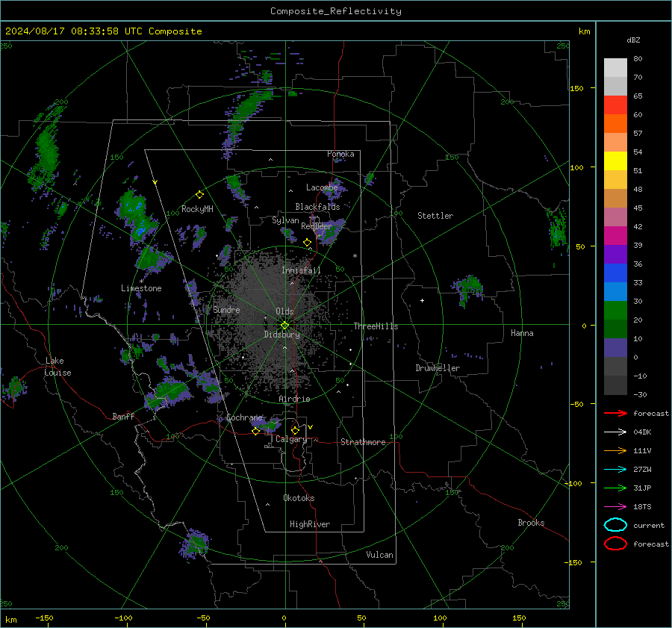Click the 'current' legend label

649,525
